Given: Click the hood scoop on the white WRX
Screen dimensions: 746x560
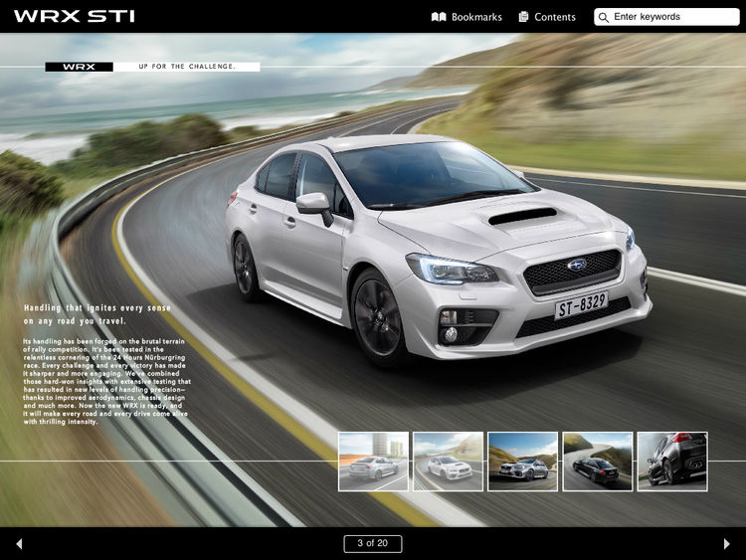Looking at the screenshot, I should pyautogui.click(x=523, y=215).
